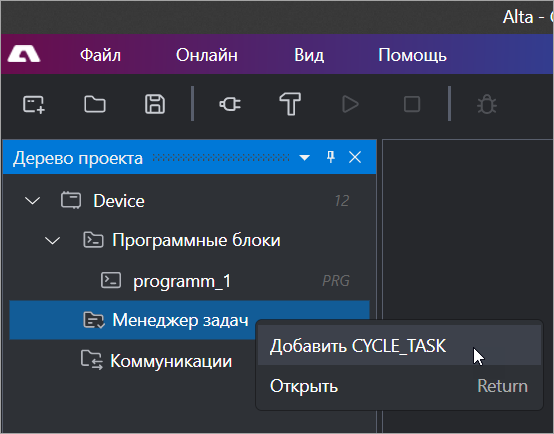Open project with the folder icon

click(x=95, y=104)
